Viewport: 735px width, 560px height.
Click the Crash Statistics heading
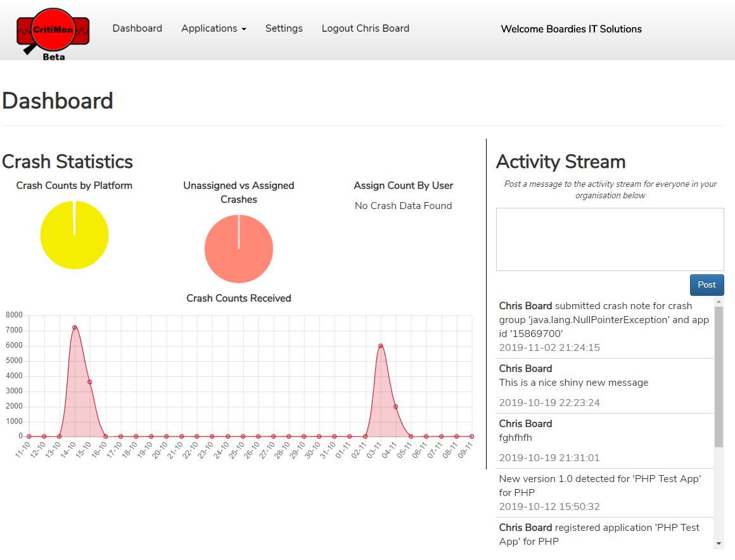click(x=68, y=162)
